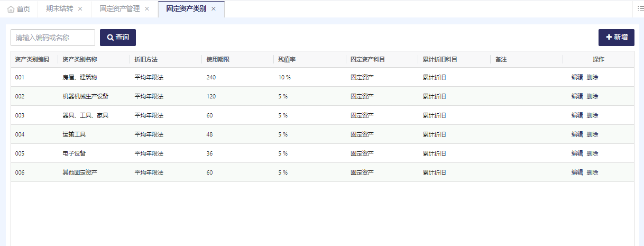Click the 240 使用期限 value
The width and height of the screenshot is (644, 246).
tap(211, 77)
